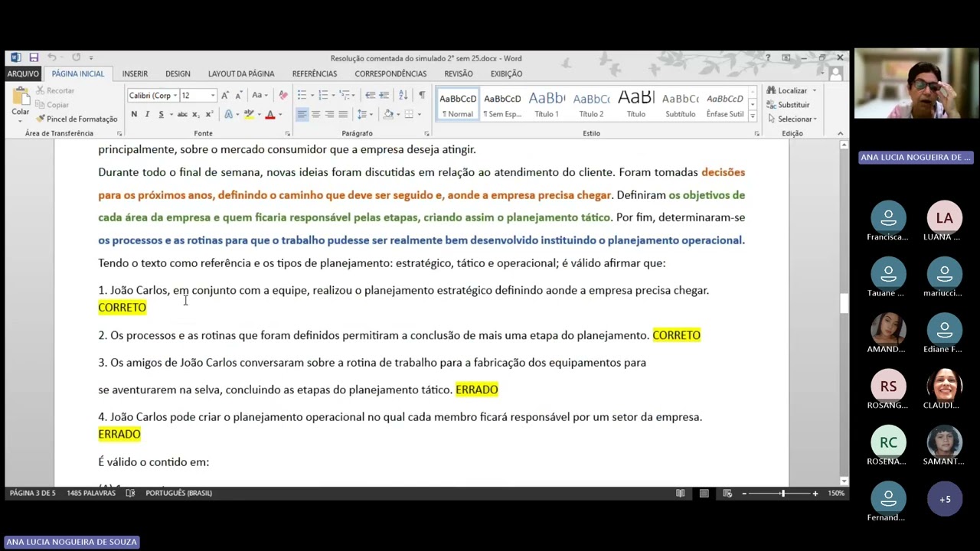The image size is (980, 551).
Task: Activate the Pincel de Formatação brush
Action: [77, 119]
